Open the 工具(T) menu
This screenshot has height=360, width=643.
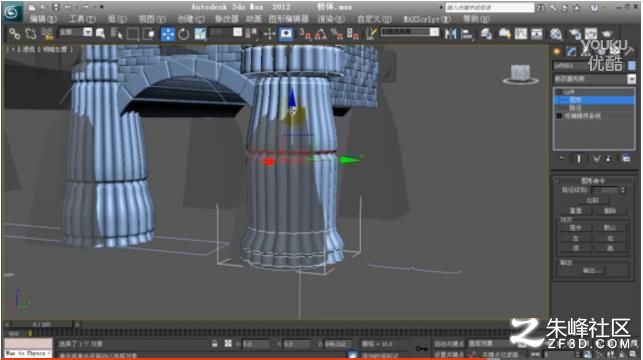point(82,19)
